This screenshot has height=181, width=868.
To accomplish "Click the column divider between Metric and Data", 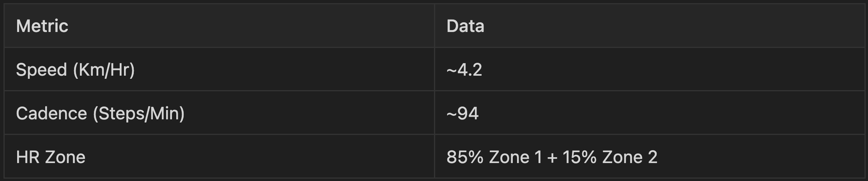I will (x=434, y=90).
